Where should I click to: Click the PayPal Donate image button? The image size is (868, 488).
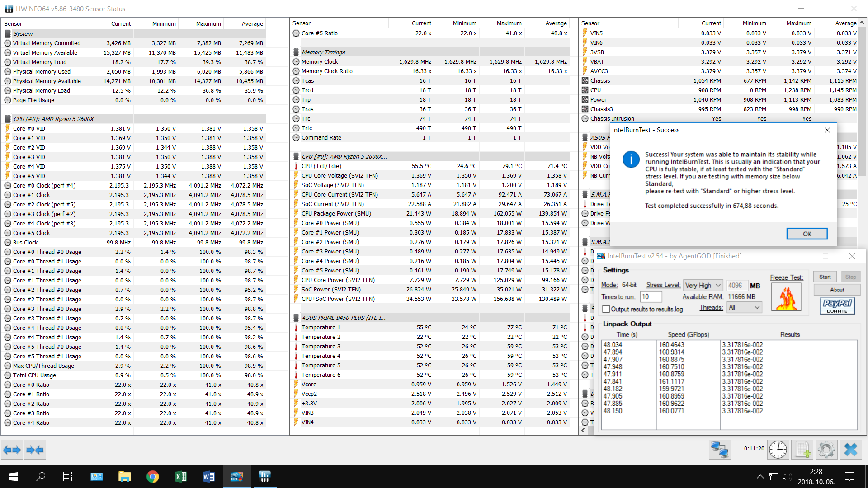click(x=837, y=305)
